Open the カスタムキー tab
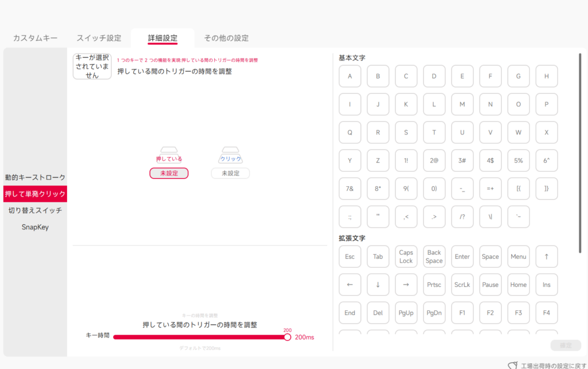Viewport: 588px width, 369px height. click(x=35, y=39)
